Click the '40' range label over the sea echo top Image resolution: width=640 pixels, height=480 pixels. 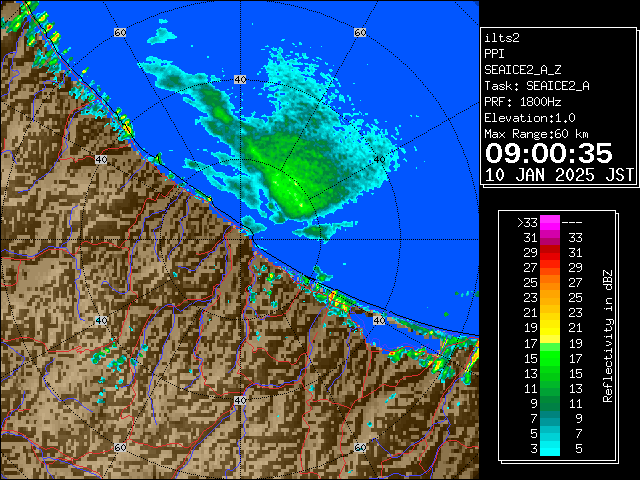tap(240, 80)
